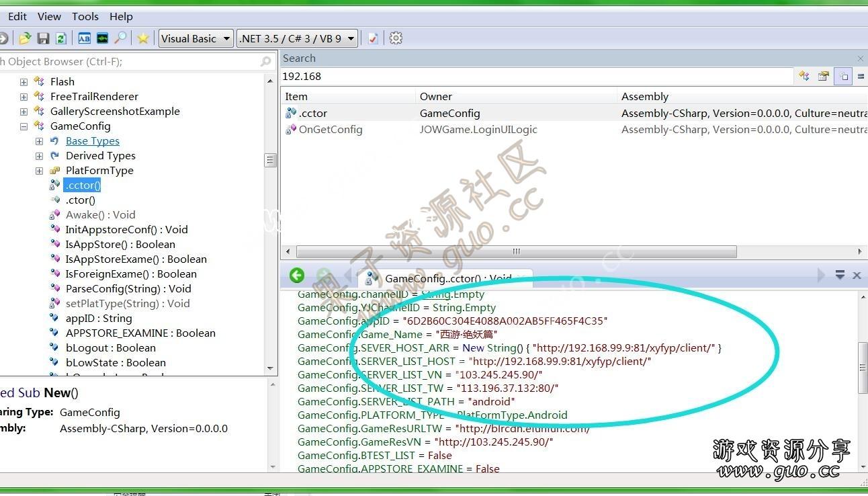Toggle the search-by-member icon in Search panel
868x496 pixels.
tap(824, 76)
